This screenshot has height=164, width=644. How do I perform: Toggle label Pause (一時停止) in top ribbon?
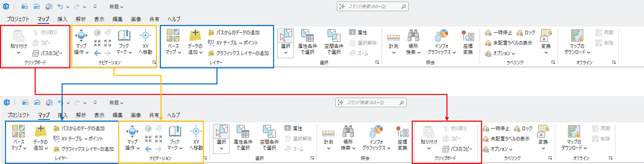pyautogui.click(x=498, y=33)
